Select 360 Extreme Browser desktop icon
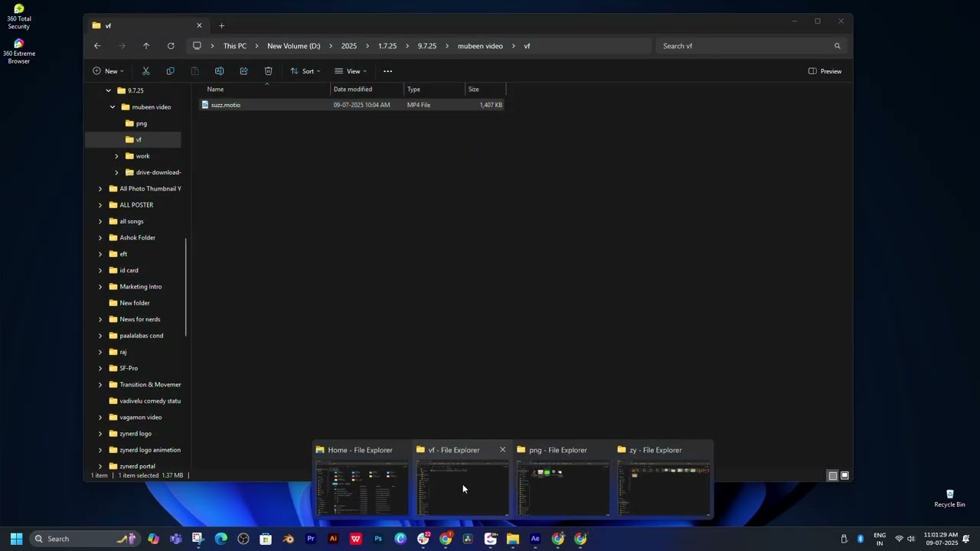Image resolution: width=980 pixels, height=551 pixels. (x=18, y=51)
